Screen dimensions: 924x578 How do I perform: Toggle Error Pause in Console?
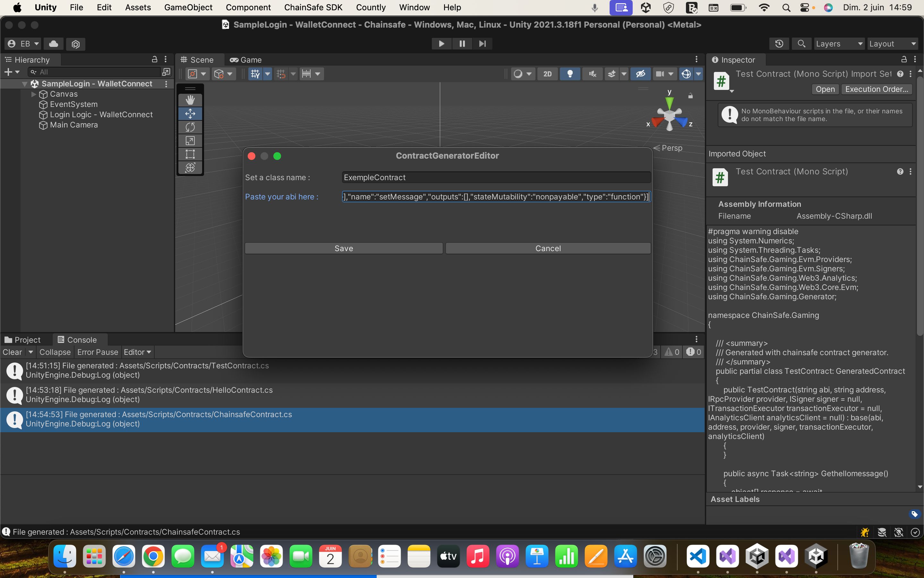point(98,352)
